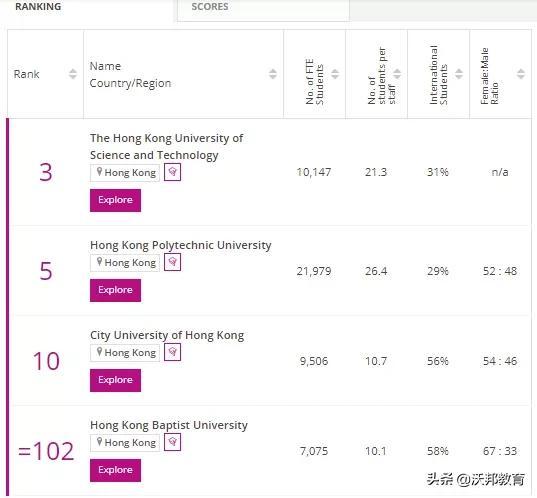Click students per staff value 10.1
The width and height of the screenshot is (537, 498).
point(376,451)
